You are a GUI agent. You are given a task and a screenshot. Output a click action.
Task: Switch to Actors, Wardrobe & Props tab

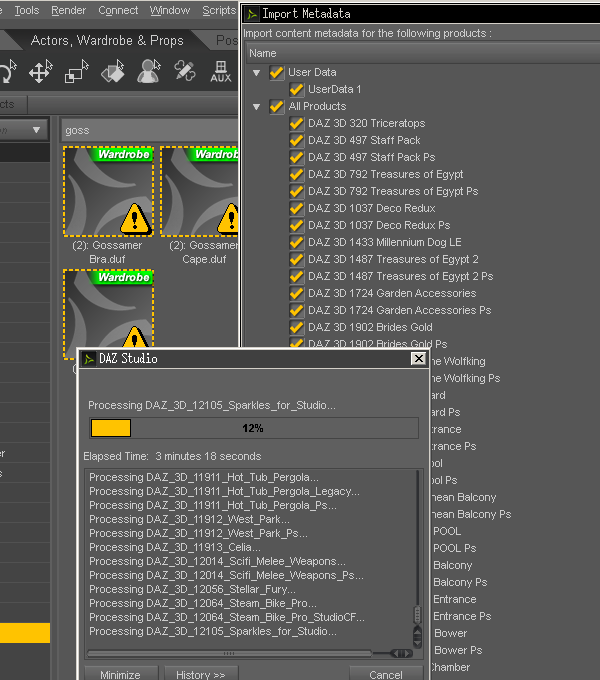(107, 40)
